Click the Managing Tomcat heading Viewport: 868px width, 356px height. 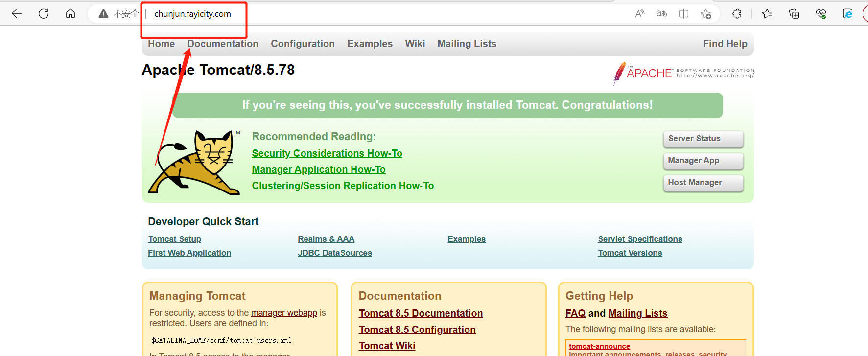pyautogui.click(x=197, y=296)
